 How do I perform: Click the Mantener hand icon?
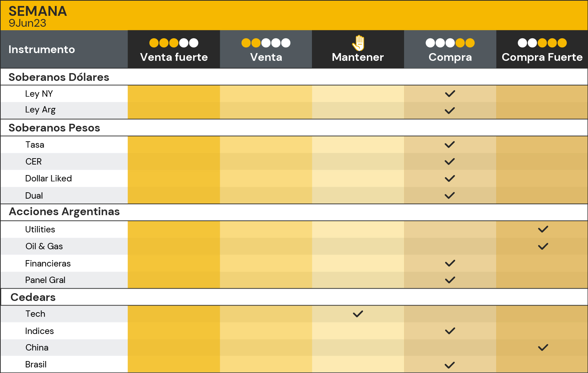click(358, 43)
